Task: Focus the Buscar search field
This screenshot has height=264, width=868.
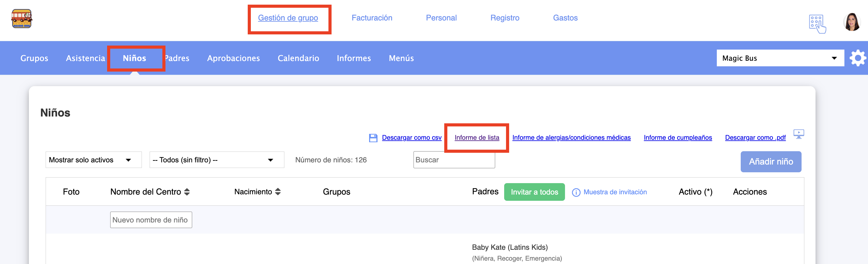Action: tap(454, 160)
